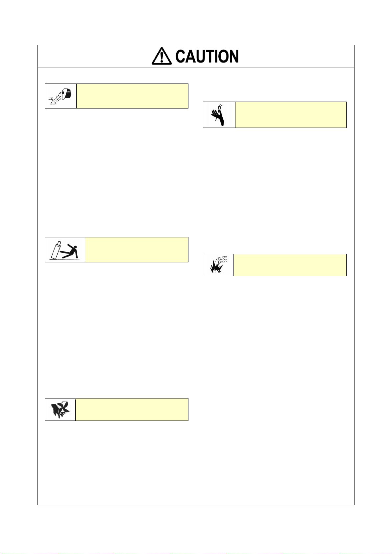Image resolution: width=392 pixels, height=554 pixels.
Task: Click the warning triangle beside CAUTION
Action: pos(162,57)
